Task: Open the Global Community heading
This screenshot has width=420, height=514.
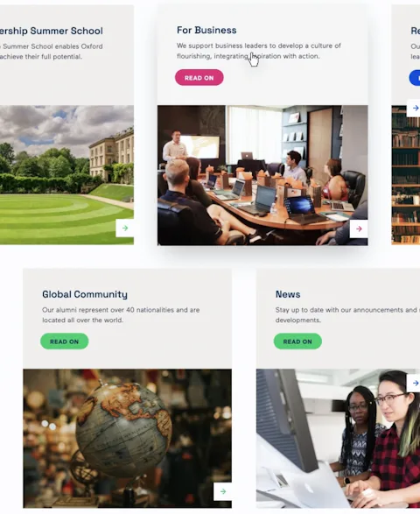Action: click(85, 294)
